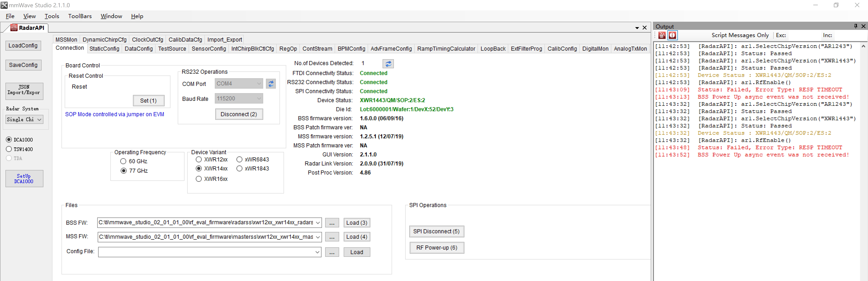Viewport: 868px width, 281px height.
Task: Browse for Config File
Action: pyautogui.click(x=332, y=252)
